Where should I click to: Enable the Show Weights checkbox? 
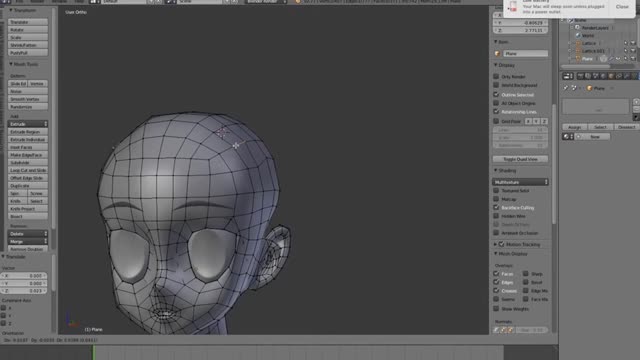coord(496,309)
